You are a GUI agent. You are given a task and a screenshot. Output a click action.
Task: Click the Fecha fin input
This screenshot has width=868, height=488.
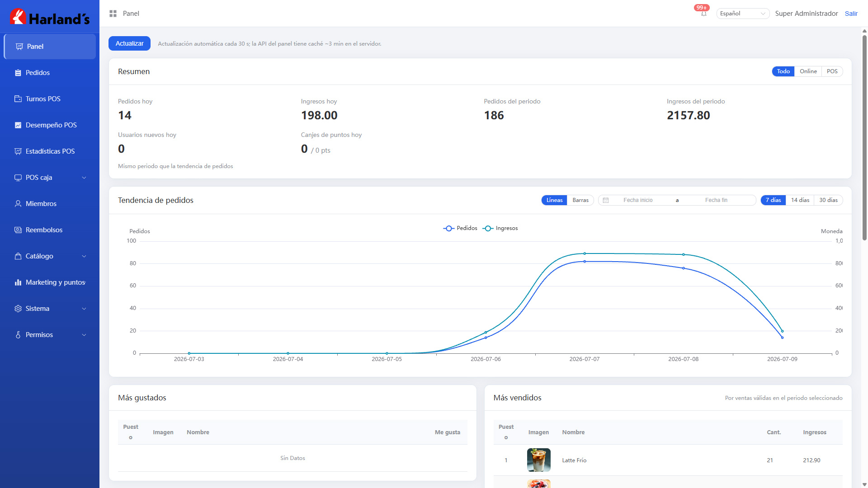pos(716,200)
